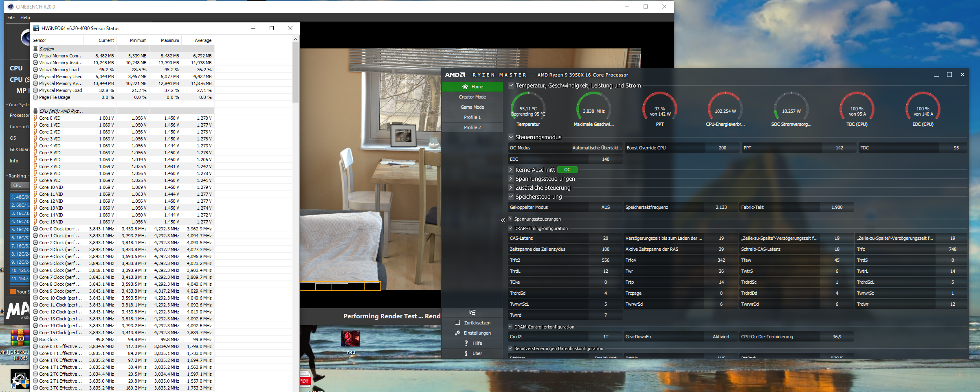Switch to Creator Mode profile
This screenshot has height=392, width=980.
click(472, 97)
